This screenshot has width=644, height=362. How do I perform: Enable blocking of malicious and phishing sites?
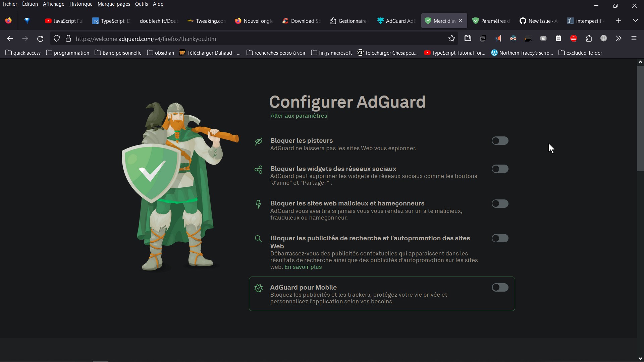point(500,203)
